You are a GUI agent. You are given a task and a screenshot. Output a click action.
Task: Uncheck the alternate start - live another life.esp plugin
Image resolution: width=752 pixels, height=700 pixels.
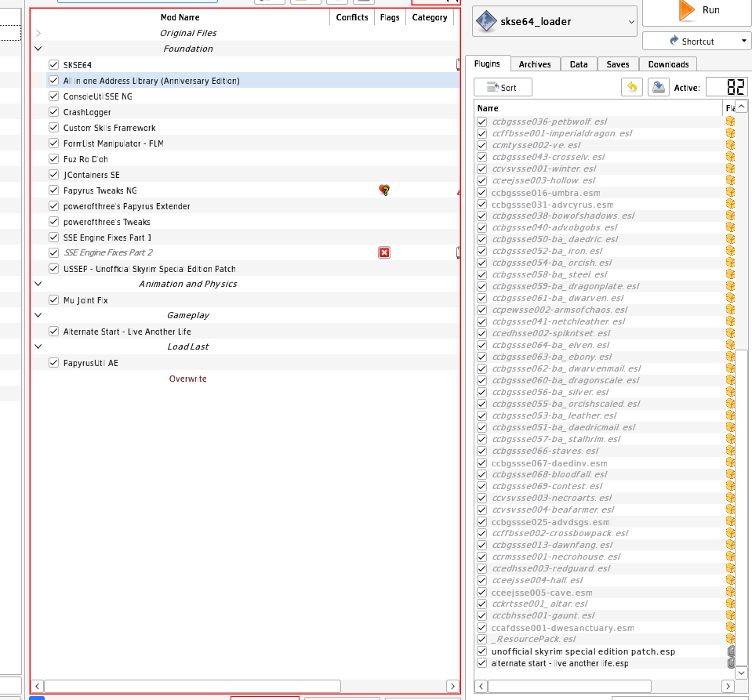click(482, 663)
